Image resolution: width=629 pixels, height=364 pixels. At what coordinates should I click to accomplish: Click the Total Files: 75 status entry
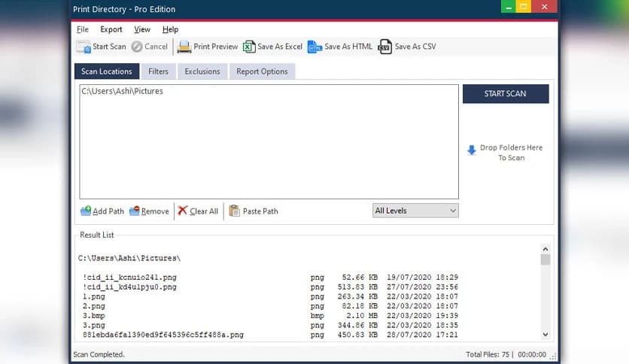pos(488,354)
